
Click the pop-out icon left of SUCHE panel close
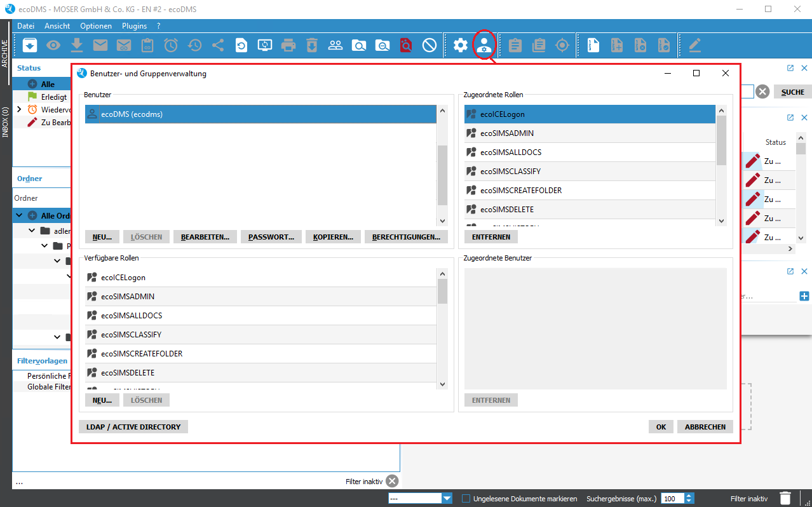790,68
